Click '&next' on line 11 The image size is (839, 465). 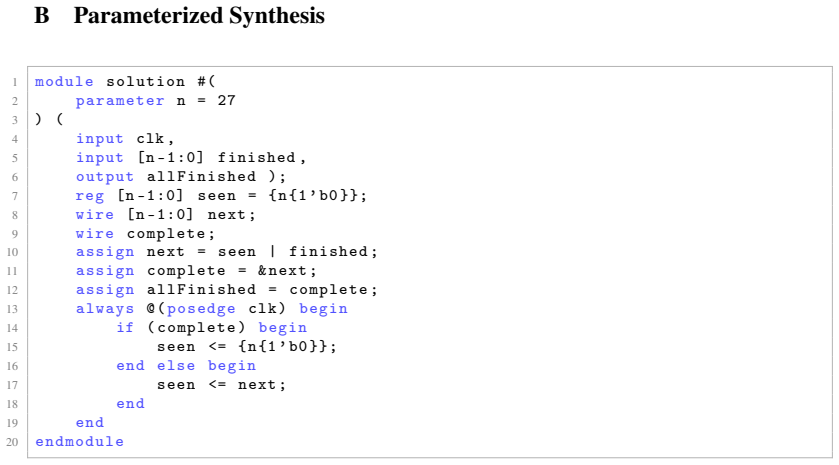tap(282, 271)
